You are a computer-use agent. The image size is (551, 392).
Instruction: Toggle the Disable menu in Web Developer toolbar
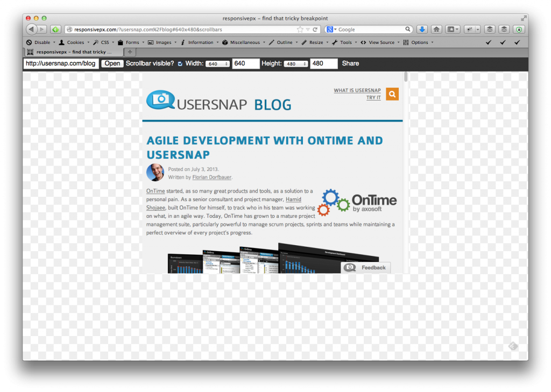click(40, 42)
